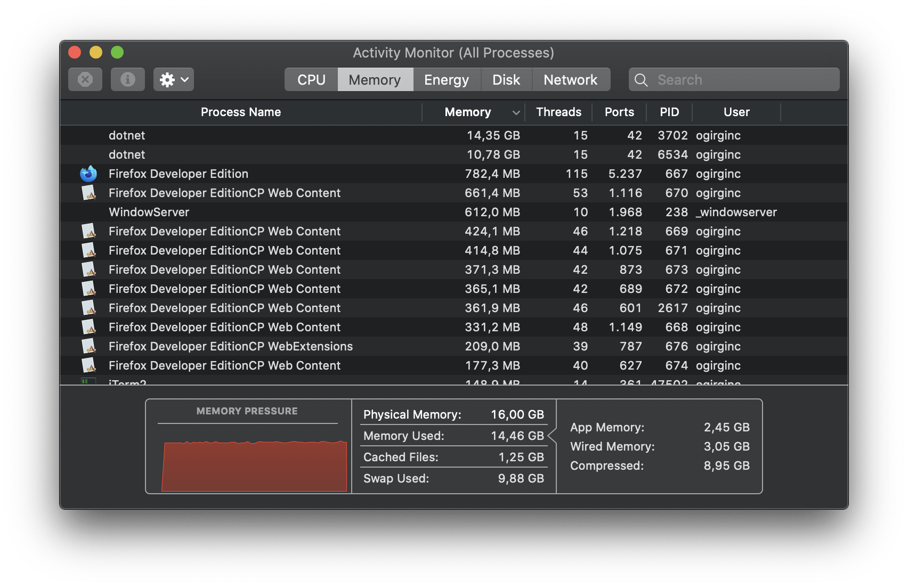Image resolution: width=908 pixels, height=588 pixels.
Task: Open the gear action dropdown menu
Action: [174, 80]
